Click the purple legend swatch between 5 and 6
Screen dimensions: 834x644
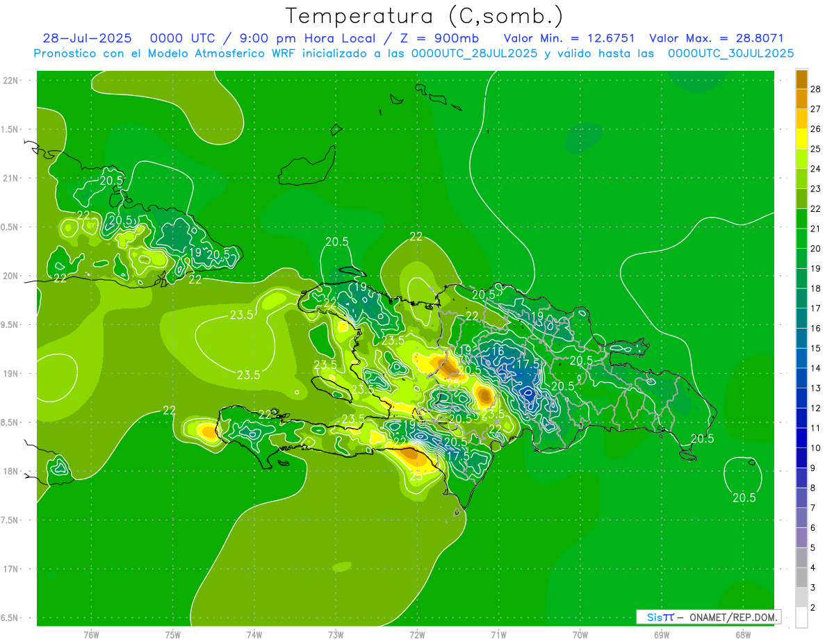pyautogui.click(x=801, y=538)
